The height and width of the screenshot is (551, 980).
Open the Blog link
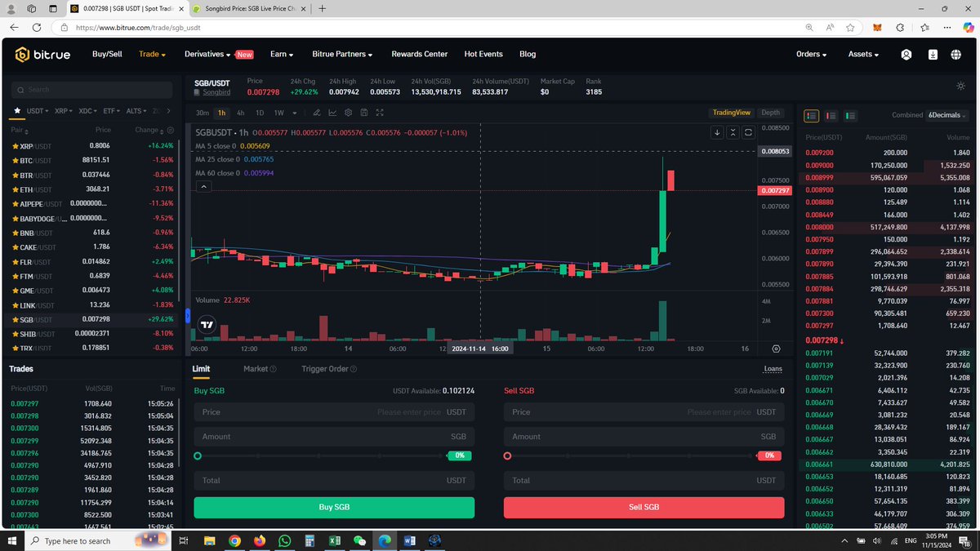tap(528, 54)
